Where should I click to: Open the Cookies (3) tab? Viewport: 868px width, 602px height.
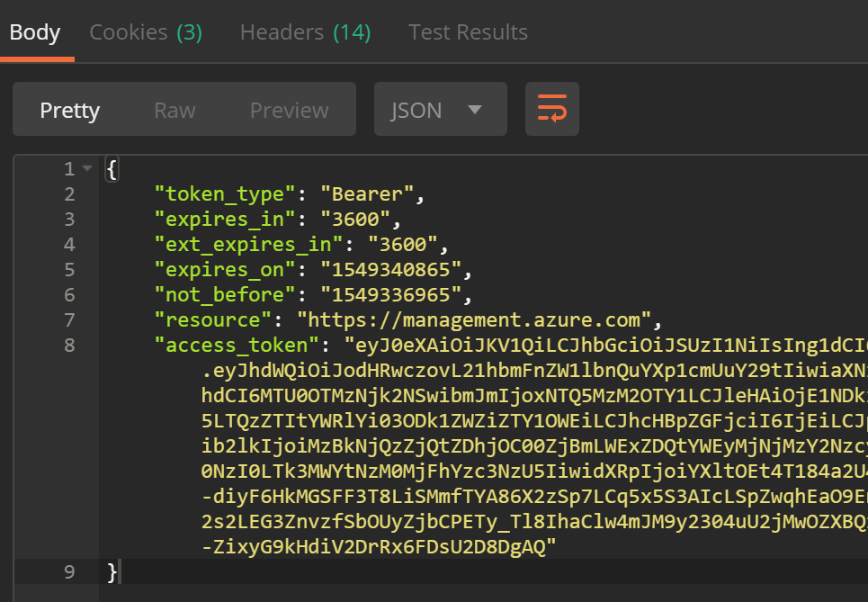click(146, 32)
